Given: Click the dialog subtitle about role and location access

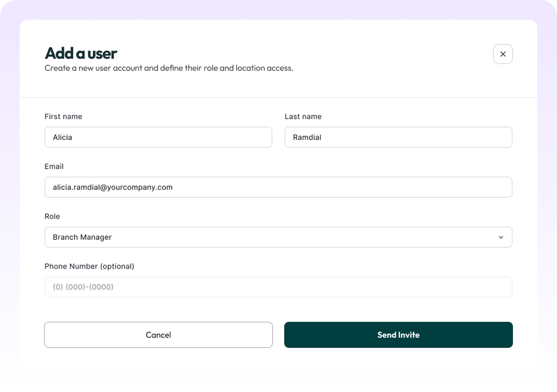Looking at the screenshot, I should tap(168, 68).
